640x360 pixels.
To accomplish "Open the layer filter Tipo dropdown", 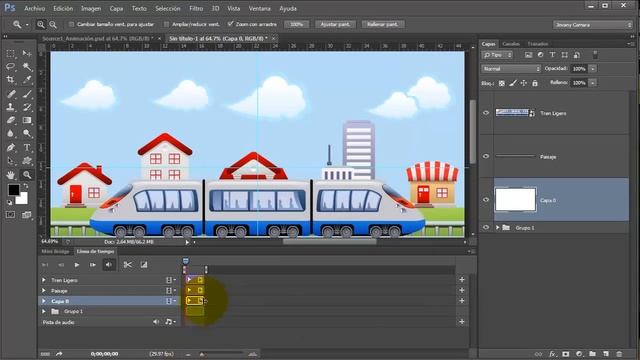I will (x=497, y=55).
